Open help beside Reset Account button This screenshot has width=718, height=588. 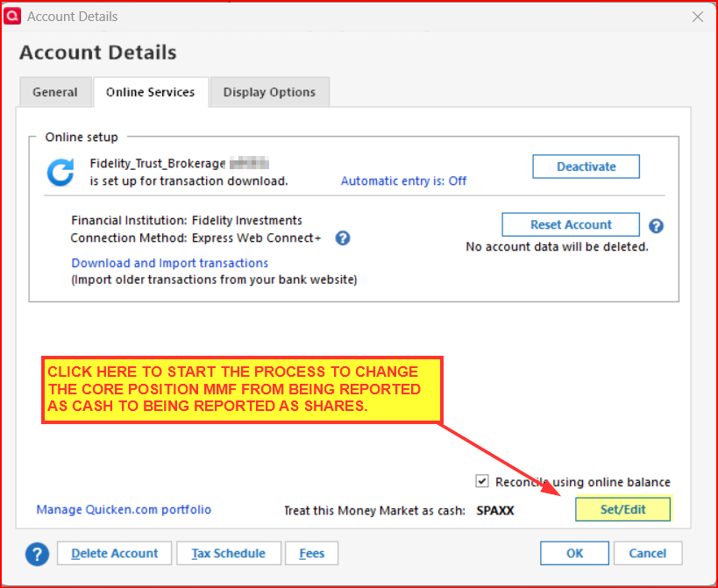[x=656, y=225]
